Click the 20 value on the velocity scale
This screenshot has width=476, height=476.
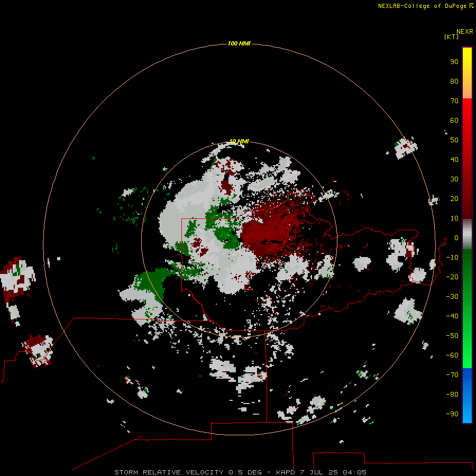pos(454,198)
